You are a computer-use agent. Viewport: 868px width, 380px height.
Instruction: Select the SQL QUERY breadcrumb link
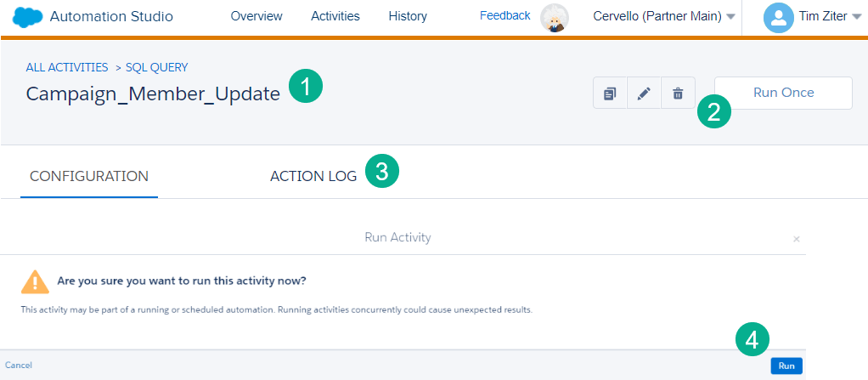point(157,67)
